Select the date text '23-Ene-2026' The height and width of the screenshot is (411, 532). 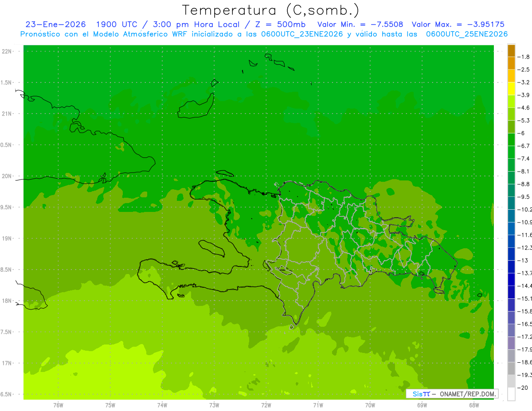point(56,24)
